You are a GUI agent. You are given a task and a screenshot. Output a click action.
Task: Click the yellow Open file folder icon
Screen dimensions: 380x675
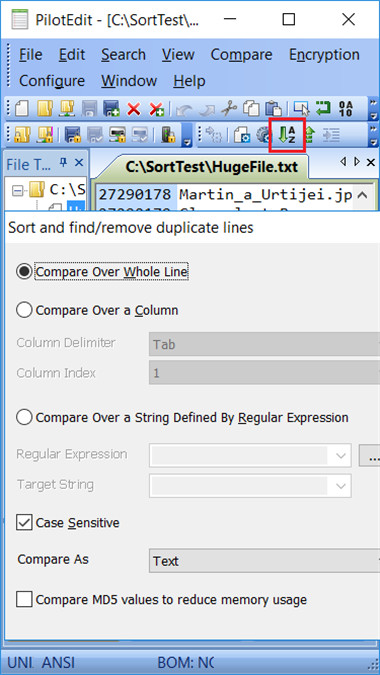[x=44, y=109]
